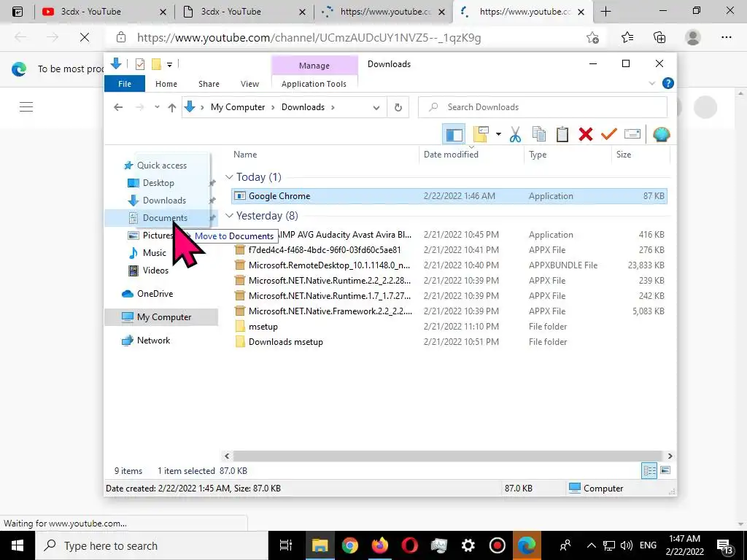Open Videos in the navigation pane
Viewport: 747px width, 560px height.
pyautogui.click(x=155, y=271)
